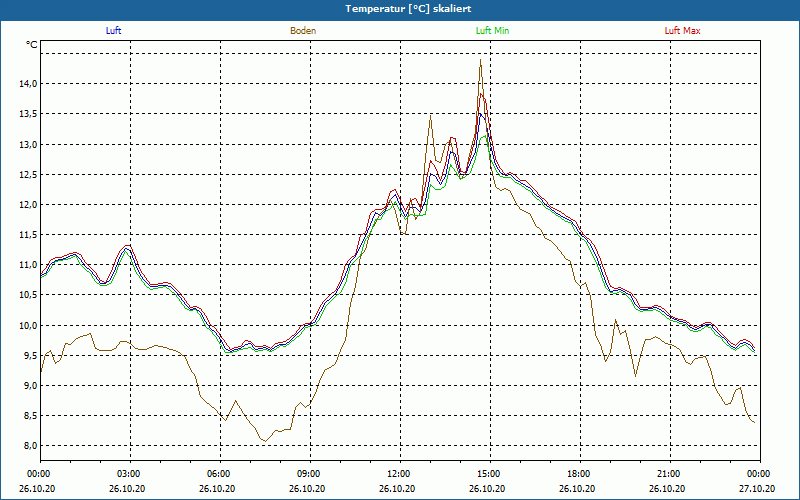The width and height of the screenshot is (800, 500).
Task: Select the 18:00 time marker
Action: pyautogui.click(x=579, y=474)
